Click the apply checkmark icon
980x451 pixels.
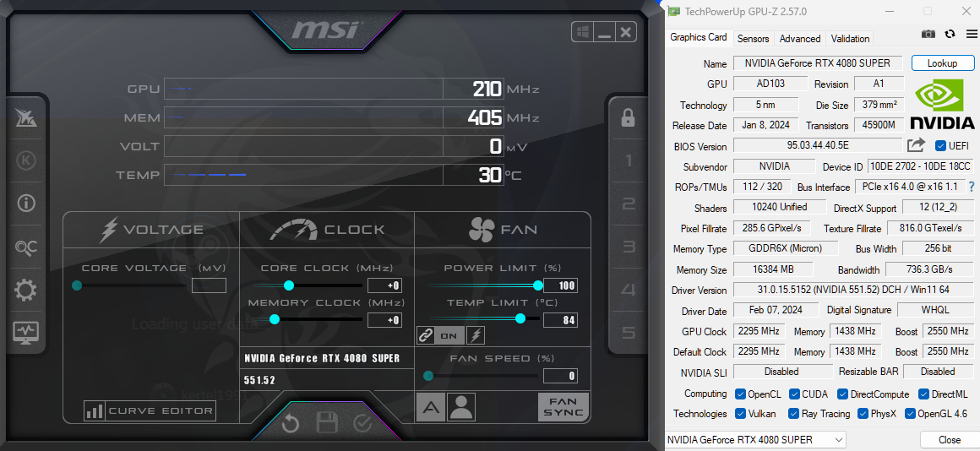(363, 423)
